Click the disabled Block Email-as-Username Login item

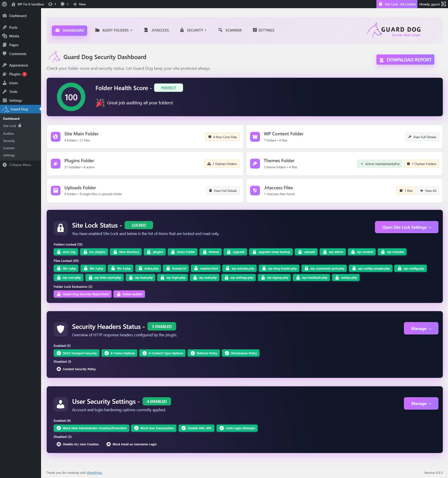(132, 444)
